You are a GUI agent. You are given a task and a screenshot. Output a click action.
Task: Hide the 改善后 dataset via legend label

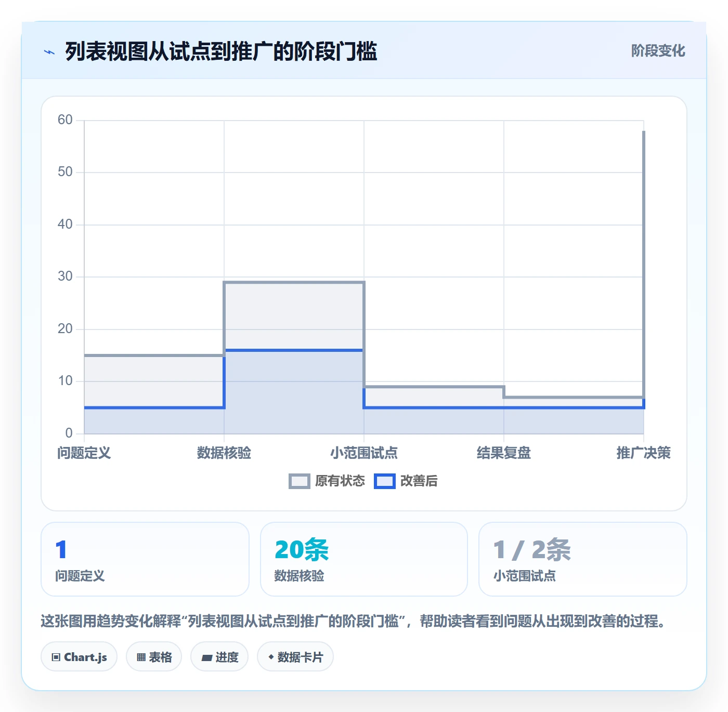click(419, 481)
